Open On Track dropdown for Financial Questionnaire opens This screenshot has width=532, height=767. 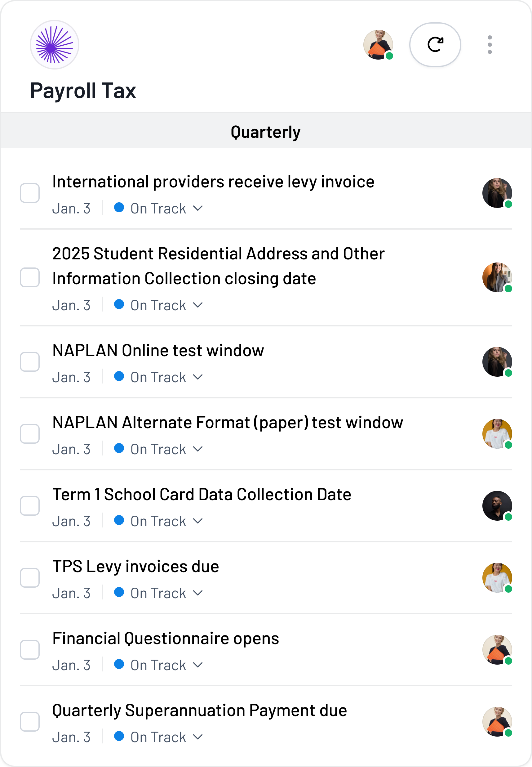coord(159,665)
